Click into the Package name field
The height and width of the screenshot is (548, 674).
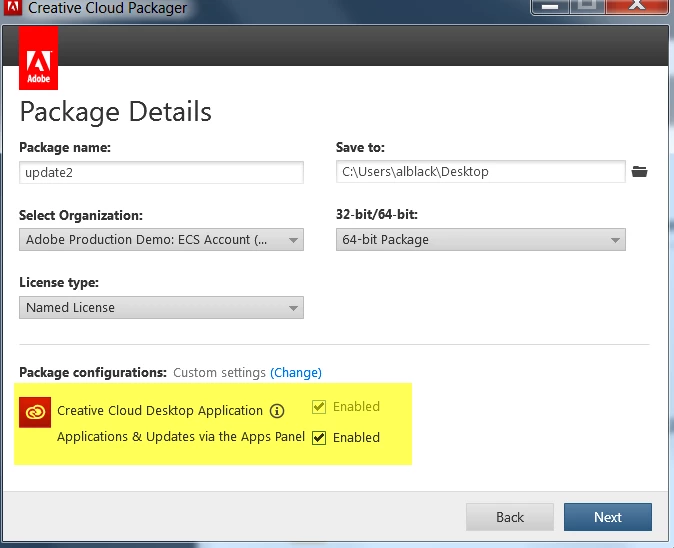pyautogui.click(x=161, y=172)
